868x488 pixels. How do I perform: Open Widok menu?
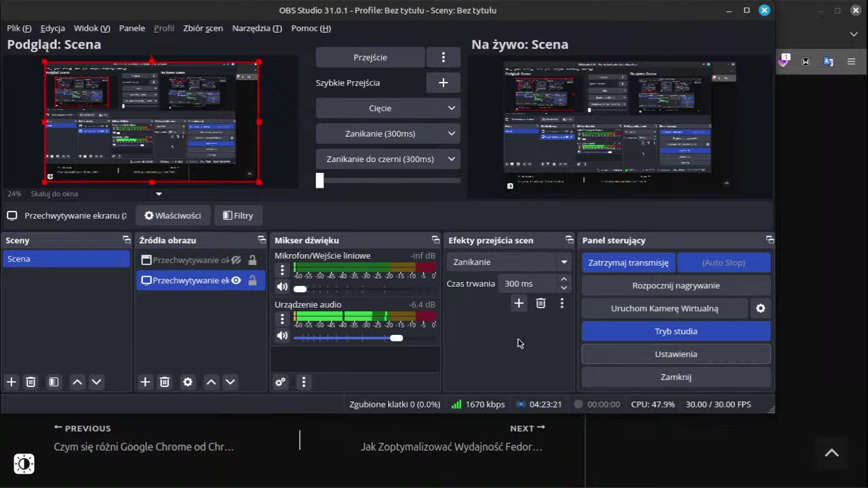pos(92,28)
